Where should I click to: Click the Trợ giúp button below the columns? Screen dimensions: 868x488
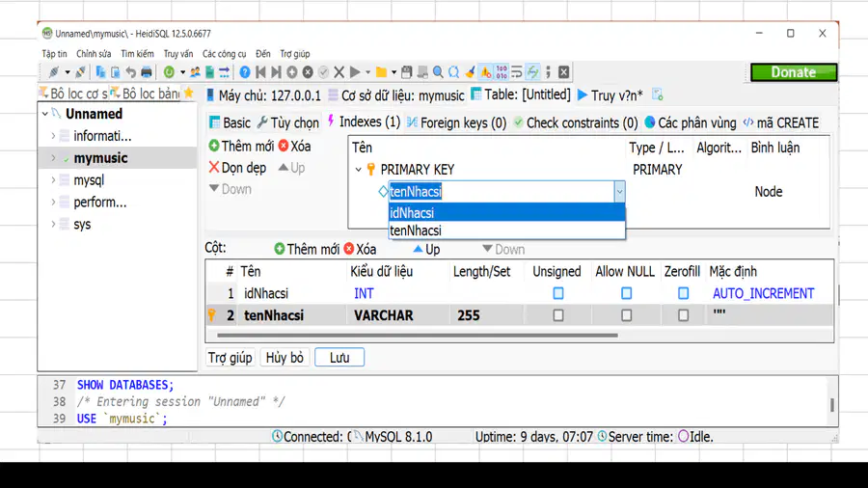tap(230, 358)
